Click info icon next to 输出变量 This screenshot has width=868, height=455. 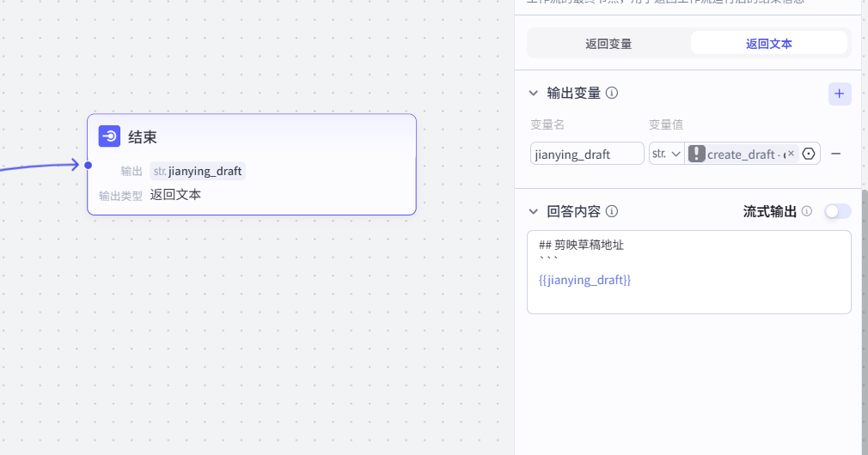point(613,93)
